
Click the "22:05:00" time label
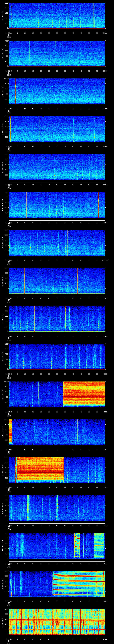9,487
